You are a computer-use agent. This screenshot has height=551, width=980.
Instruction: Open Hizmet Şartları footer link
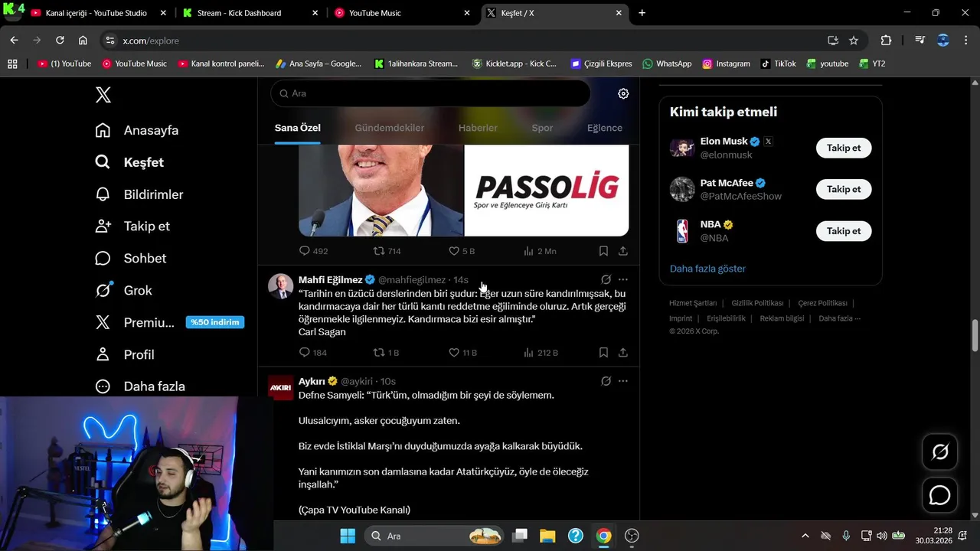693,303
